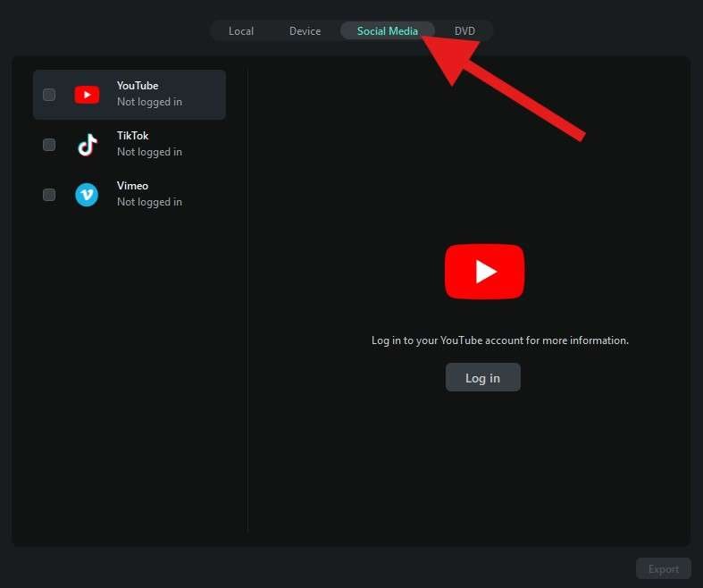Click 'Not logged in' under TikTok

[149, 152]
